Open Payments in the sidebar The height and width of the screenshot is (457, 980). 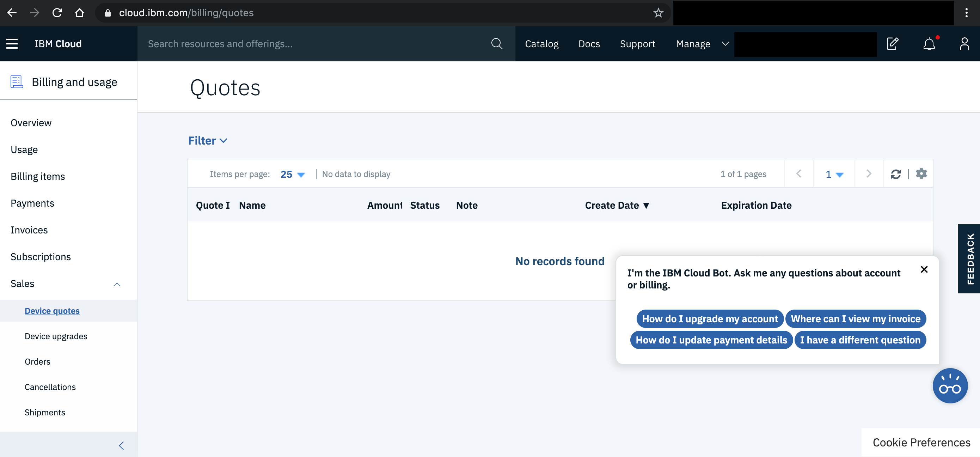(x=32, y=203)
